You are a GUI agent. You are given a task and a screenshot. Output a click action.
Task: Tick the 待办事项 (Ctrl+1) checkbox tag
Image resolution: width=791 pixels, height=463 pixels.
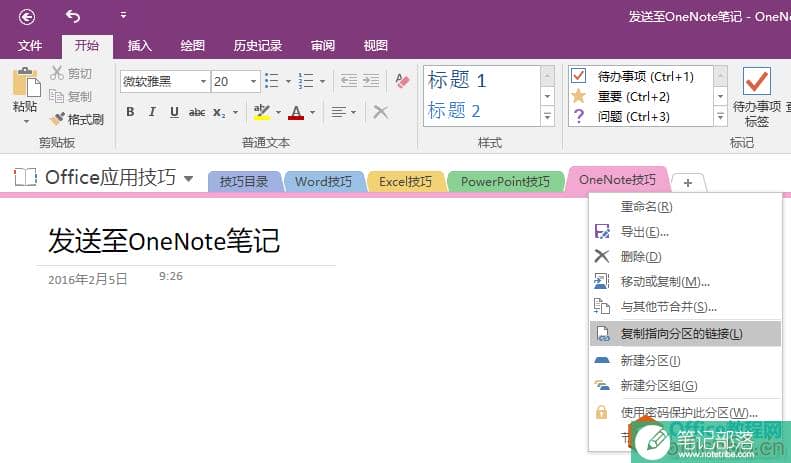[x=578, y=76]
